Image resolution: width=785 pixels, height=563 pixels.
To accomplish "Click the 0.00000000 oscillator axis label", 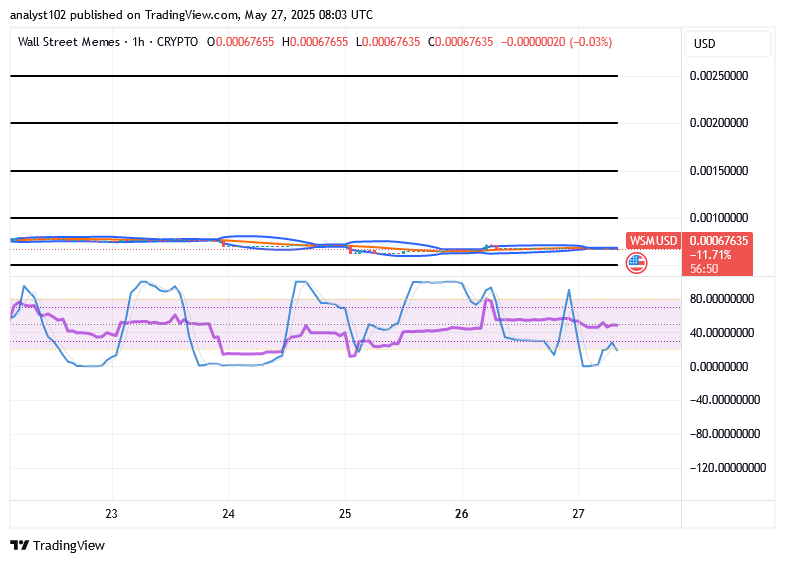I will (719, 367).
